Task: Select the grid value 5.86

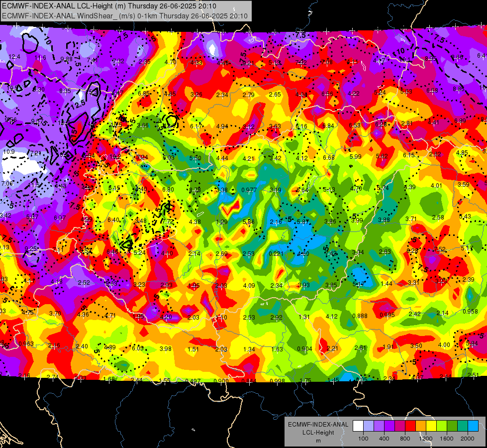Action: pos(249,222)
